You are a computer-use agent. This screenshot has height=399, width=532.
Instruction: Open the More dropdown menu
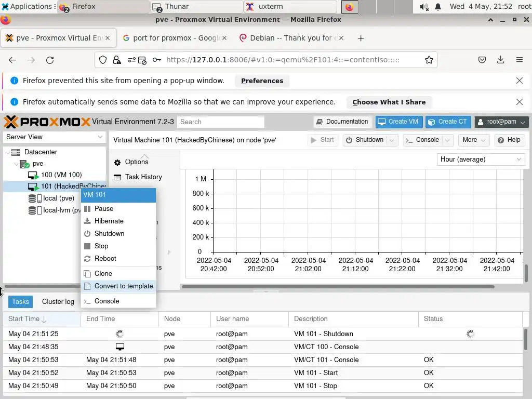tap(474, 140)
